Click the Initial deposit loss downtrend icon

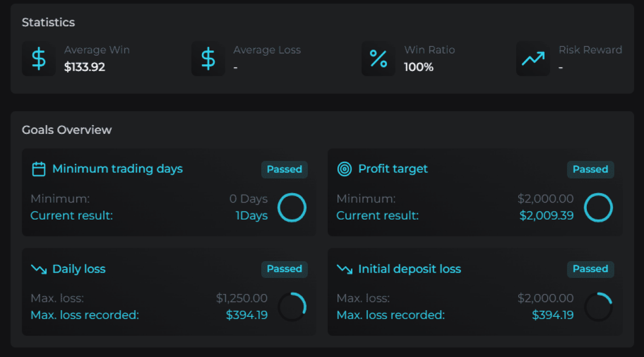tap(344, 269)
